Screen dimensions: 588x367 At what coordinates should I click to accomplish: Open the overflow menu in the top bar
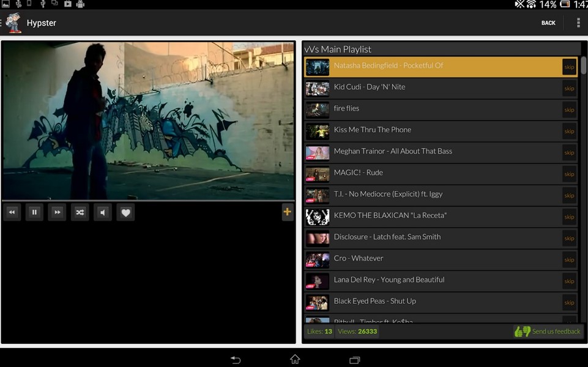pos(578,23)
